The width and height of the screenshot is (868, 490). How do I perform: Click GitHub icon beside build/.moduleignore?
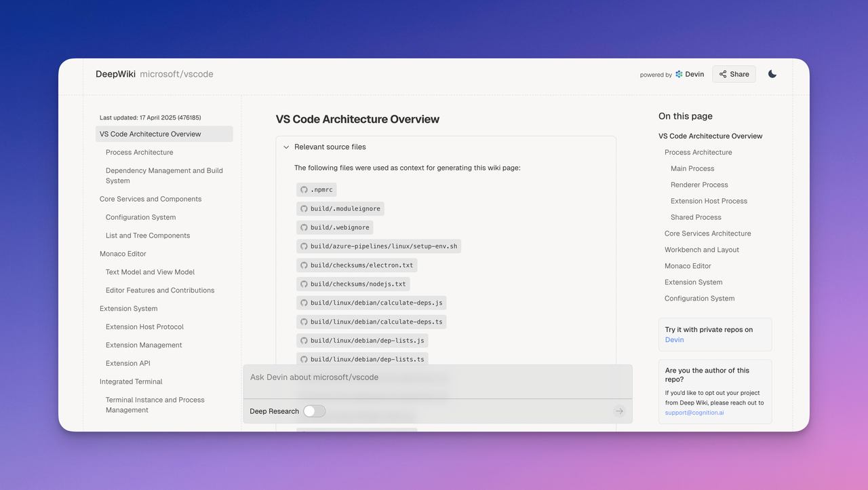[x=304, y=209]
